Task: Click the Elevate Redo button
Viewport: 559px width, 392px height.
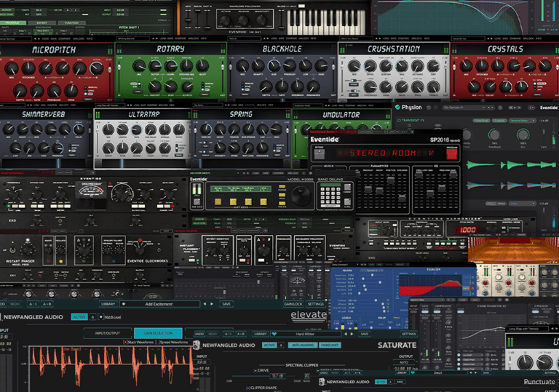Action: pos(15,304)
